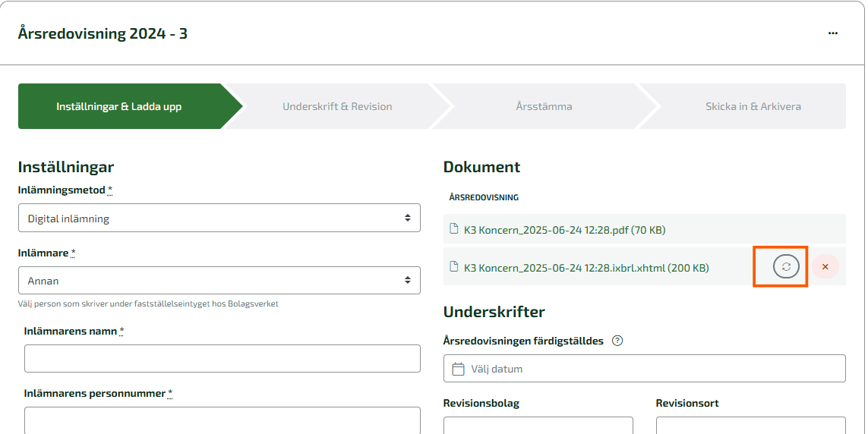This screenshot has height=434, width=868.
Task: Click the file icon beside the PDF document
Action: point(454,229)
